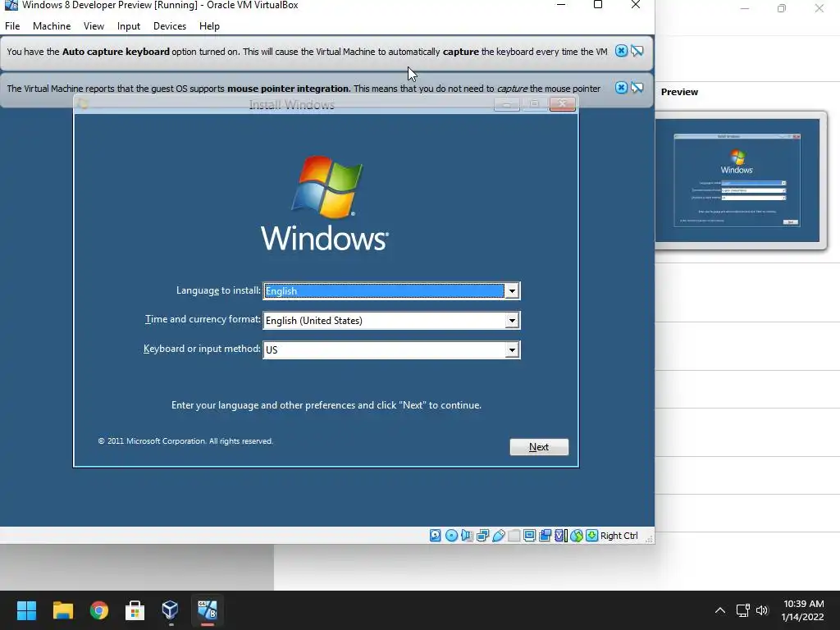
Task: Click the virtualization features V icon
Action: (x=560, y=535)
